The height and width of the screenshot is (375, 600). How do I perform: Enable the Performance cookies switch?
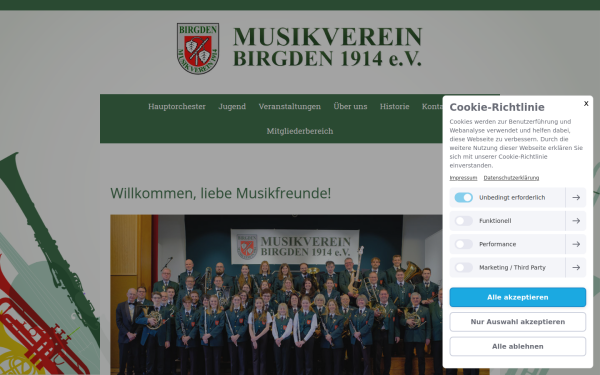click(x=463, y=244)
